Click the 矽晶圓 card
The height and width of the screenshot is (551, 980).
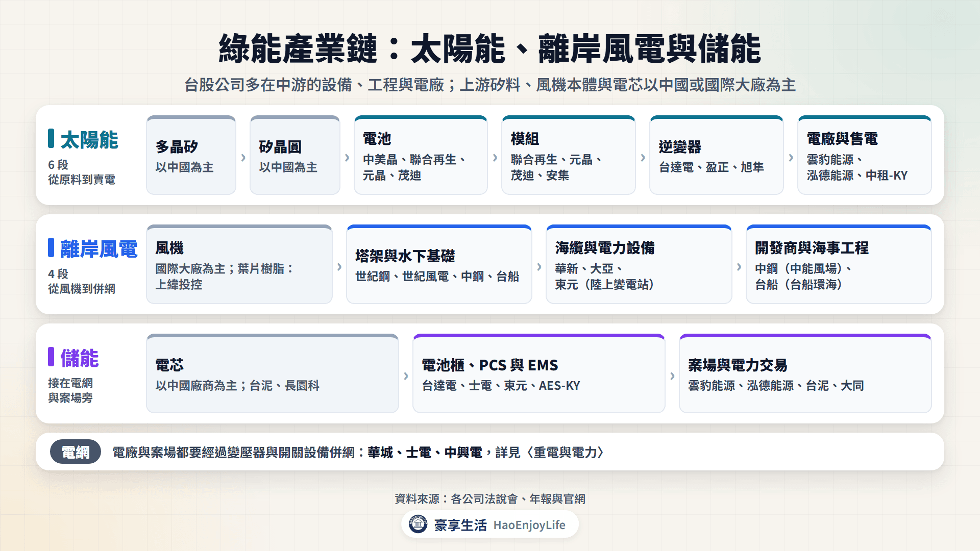(295, 155)
